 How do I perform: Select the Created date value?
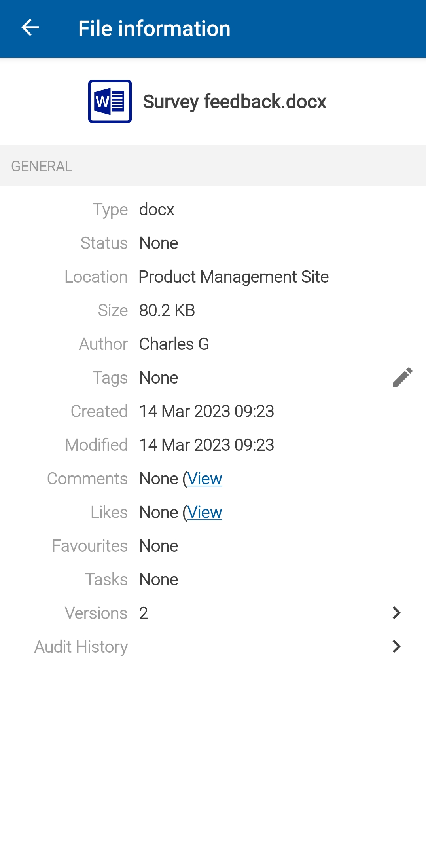coord(206,411)
